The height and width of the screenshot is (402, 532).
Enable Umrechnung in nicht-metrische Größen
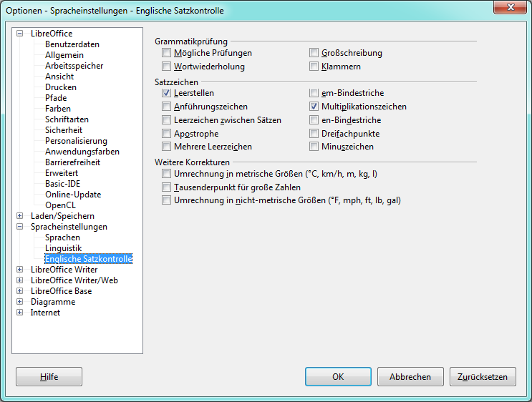(166, 200)
